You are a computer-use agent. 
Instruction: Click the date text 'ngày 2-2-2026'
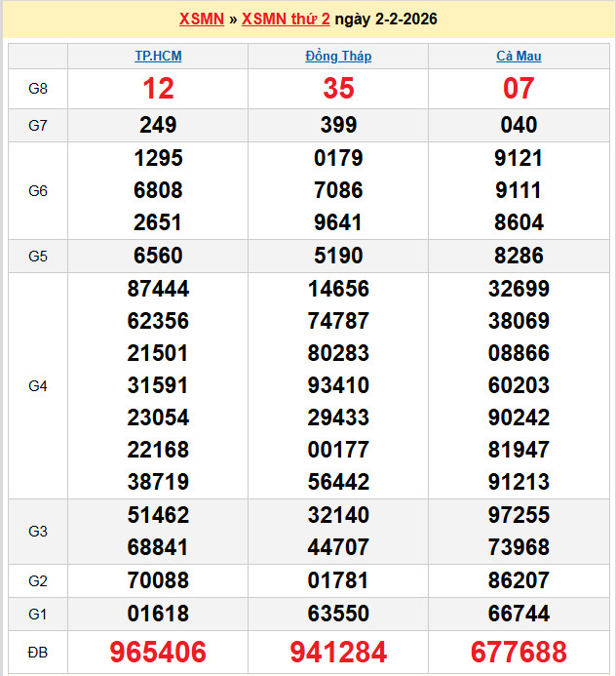coord(386,20)
